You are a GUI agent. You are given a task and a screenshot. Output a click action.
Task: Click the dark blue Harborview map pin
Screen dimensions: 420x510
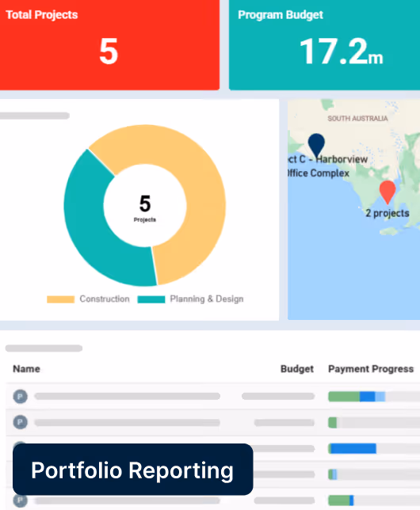(x=316, y=145)
